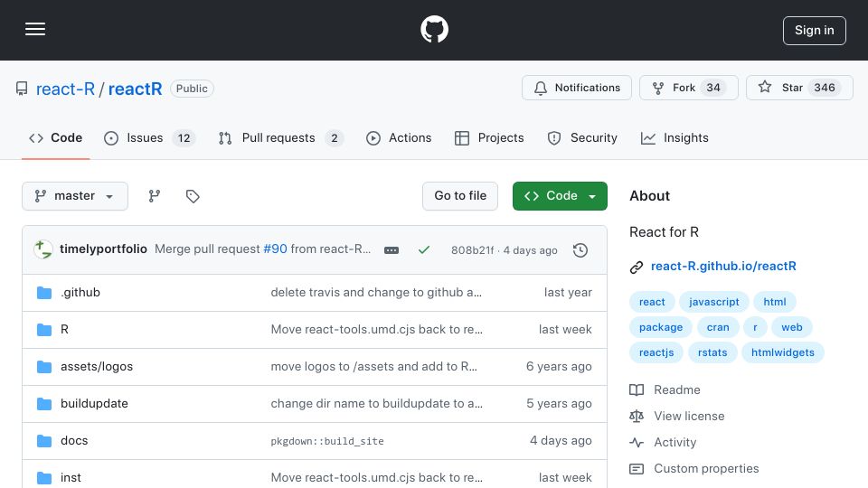Viewport: 868px width, 488px height.
Task: Open timelyportfolio's avatar
Action: [43, 249]
